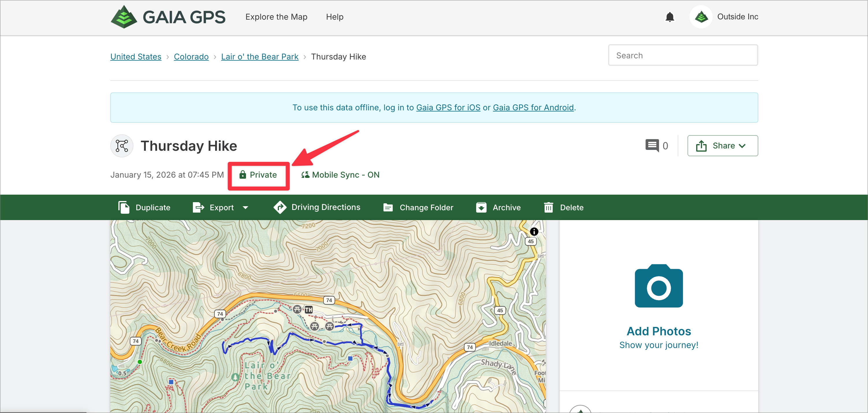868x413 pixels.
Task: Open Explore the Map menu item
Action: 276,17
